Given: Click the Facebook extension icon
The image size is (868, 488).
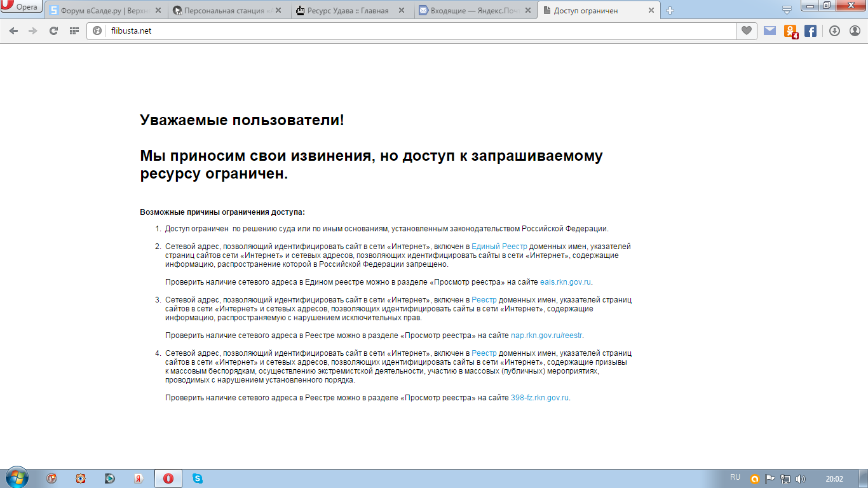Looking at the screenshot, I should click(810, 30).
